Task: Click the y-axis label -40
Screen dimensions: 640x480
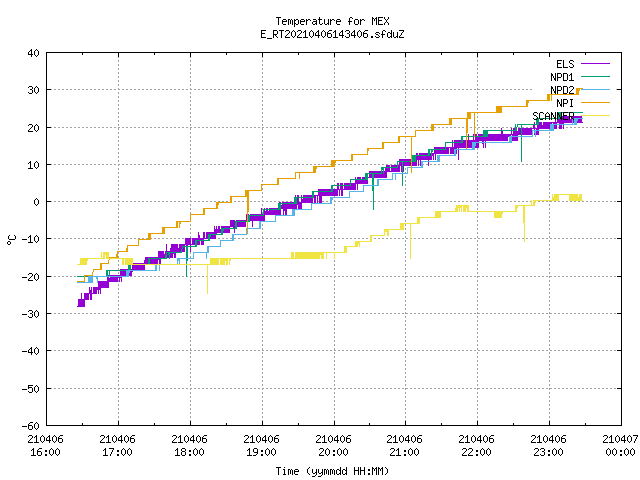Action: click(x=31, y=351)
